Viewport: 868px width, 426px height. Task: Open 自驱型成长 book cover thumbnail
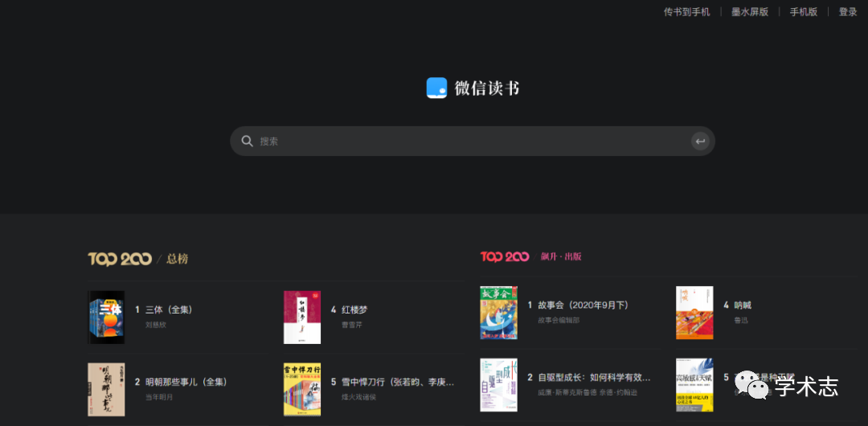click(499, 385)
